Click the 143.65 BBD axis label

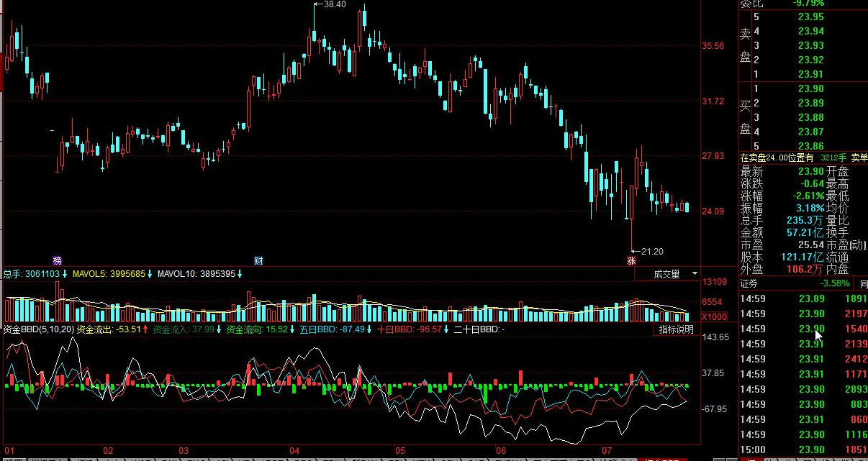tap(715, 337)
